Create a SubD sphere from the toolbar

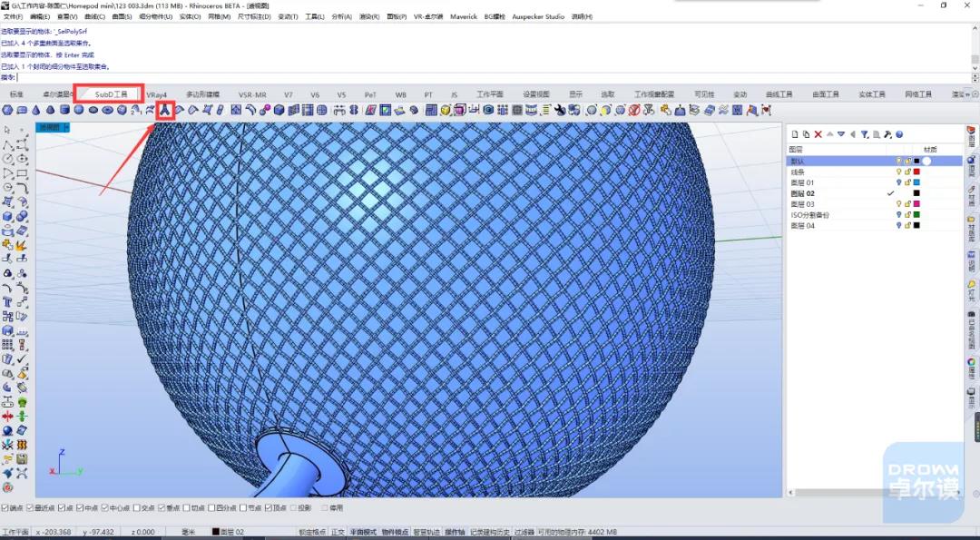point(79,110)
